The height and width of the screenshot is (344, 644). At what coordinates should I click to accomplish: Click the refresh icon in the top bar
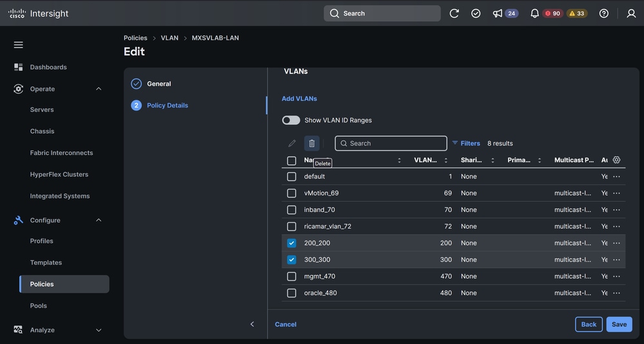click(454, 14)
